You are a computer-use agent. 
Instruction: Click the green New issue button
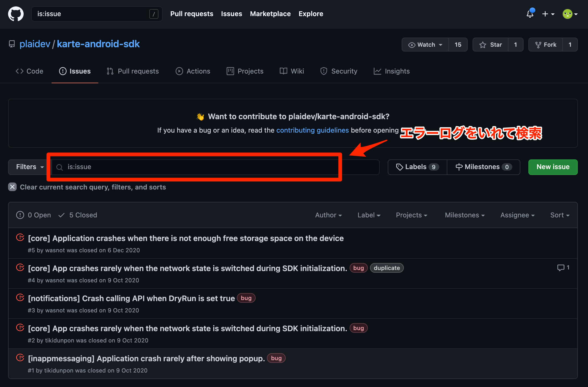553,167
